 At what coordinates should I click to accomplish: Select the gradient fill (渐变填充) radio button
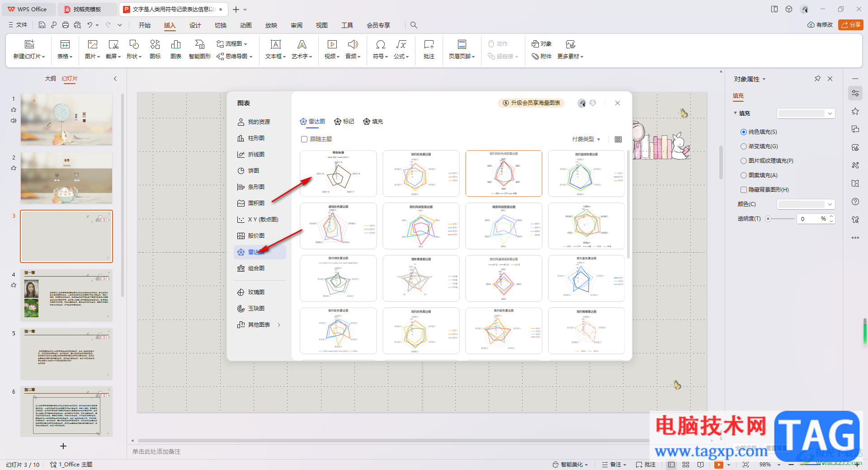pos(744,146)
